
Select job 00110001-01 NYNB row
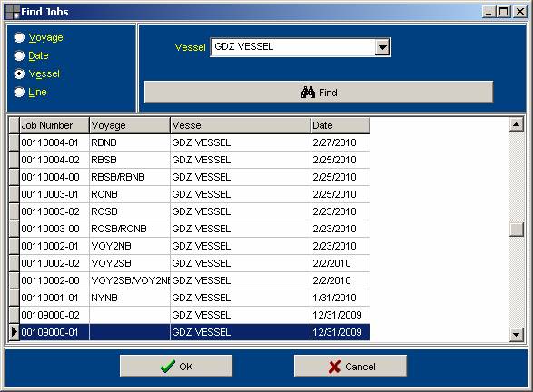pyautogui.click(x=194, y=298)
